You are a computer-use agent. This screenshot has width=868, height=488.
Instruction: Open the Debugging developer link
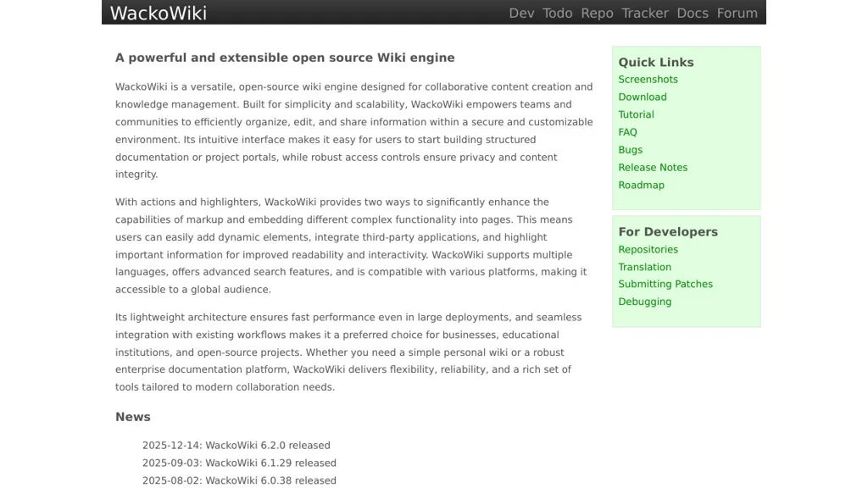pos(644,302)
